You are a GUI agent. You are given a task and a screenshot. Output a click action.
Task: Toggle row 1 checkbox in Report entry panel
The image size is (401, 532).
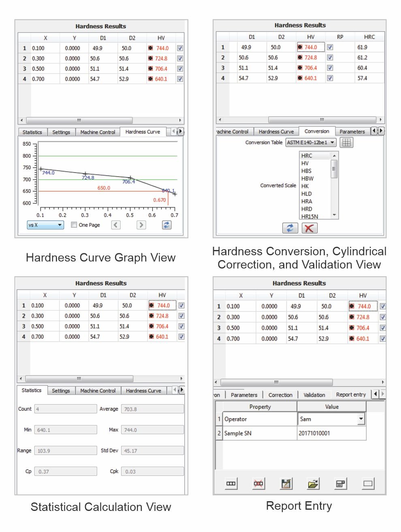point(383,306)
